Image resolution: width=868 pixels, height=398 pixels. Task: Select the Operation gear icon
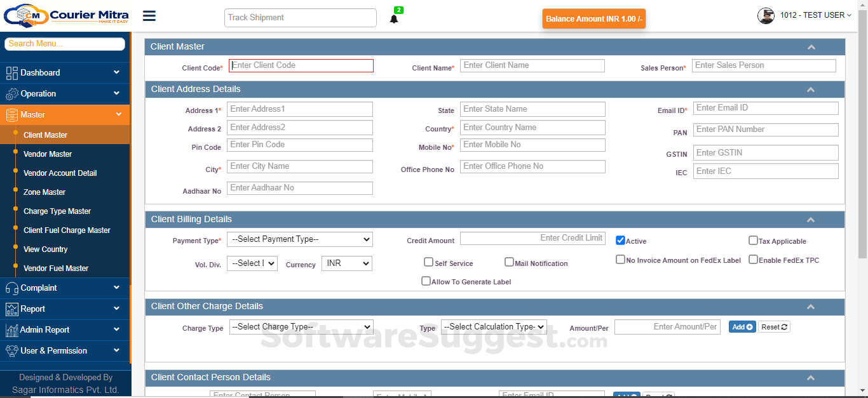tap(12, 94)
